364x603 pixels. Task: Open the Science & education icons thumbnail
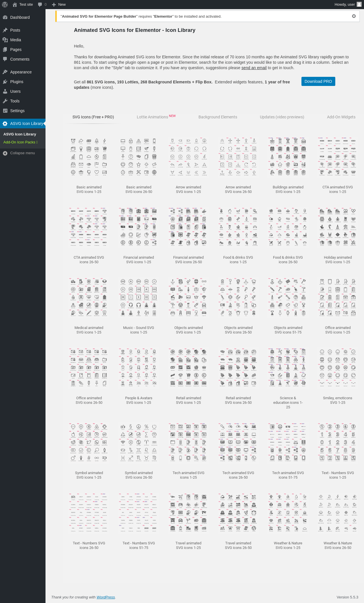click(x=288, y=367)
